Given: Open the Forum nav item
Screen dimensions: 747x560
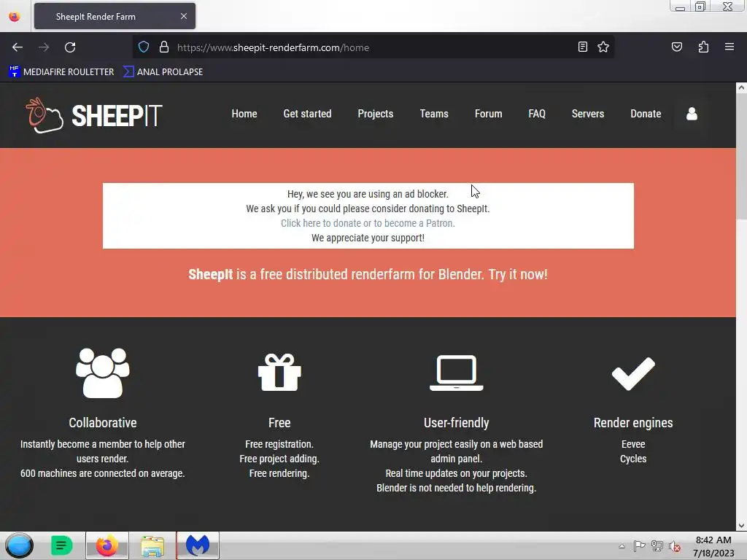Looking at the screenshot, I should pos(488,114).
